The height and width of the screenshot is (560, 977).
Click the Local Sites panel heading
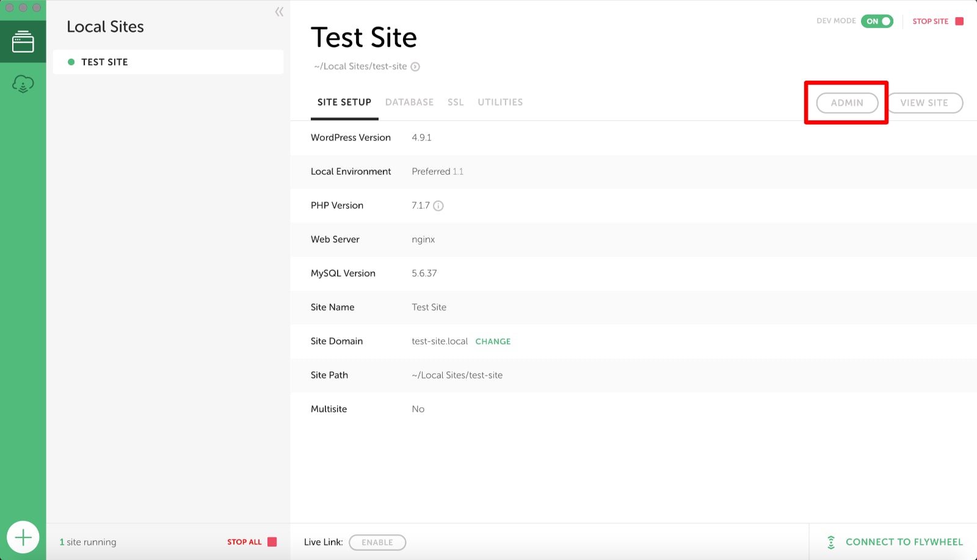(105, 27)
